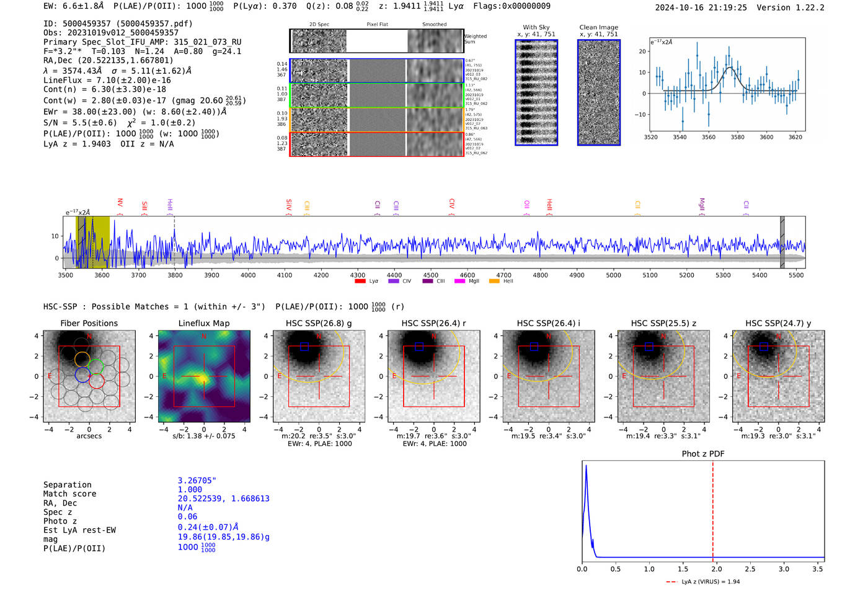Click the Obs: 20231019v012_5000459357 line
868x591 pixels.
[111, 33]
